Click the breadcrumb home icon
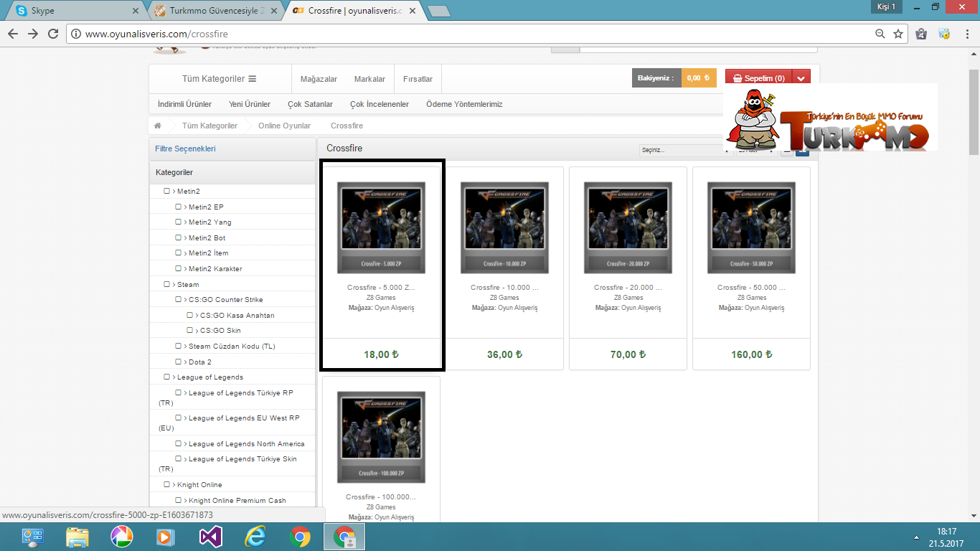Screen dimensions: 980x551 click(158, 126)
